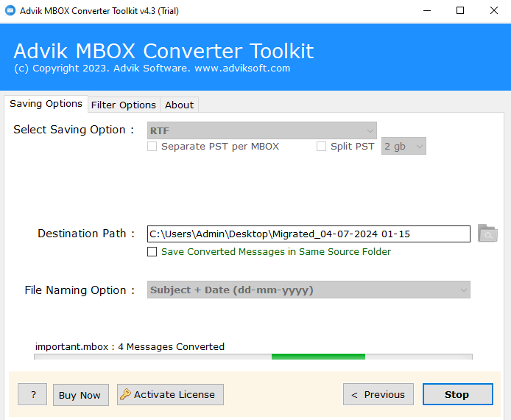The height and width of the screenshot is (420, 511).
Task: Click the Advik app icon in title bar
Action: [x=10, y=10]
